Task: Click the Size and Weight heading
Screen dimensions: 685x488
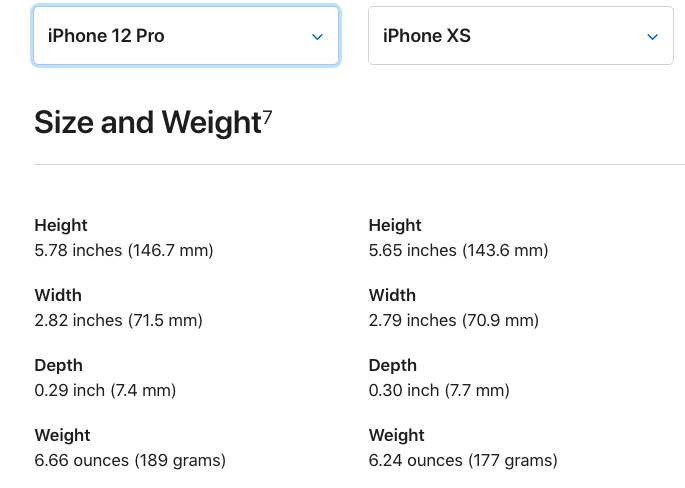Action: [x=148, y=122]
